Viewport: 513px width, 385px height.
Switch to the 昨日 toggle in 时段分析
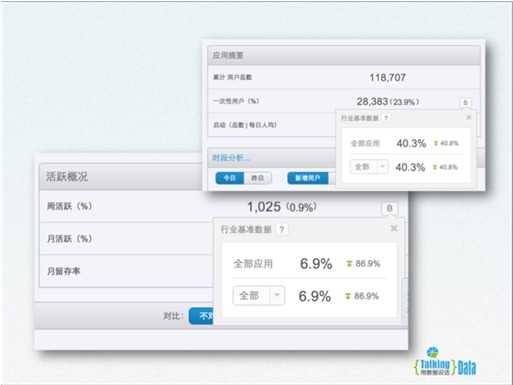coord(257,178)
